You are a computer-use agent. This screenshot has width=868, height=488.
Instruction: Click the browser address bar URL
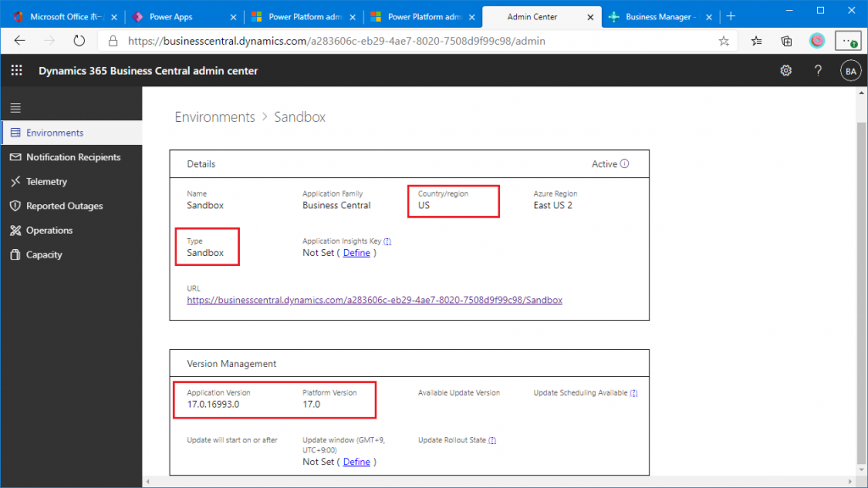(x=337, y=41)
